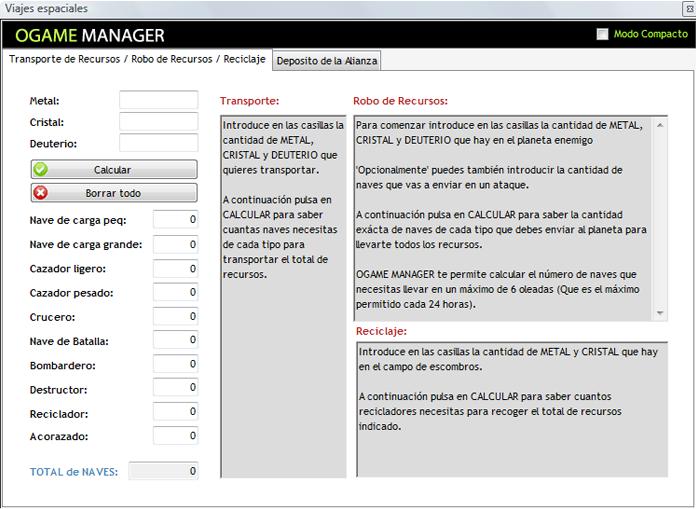The height and width of the screenshot is (509, 696).
Task: Click the Bombardero quantity field
Action: pyautogui.click(x=176, y=364)
